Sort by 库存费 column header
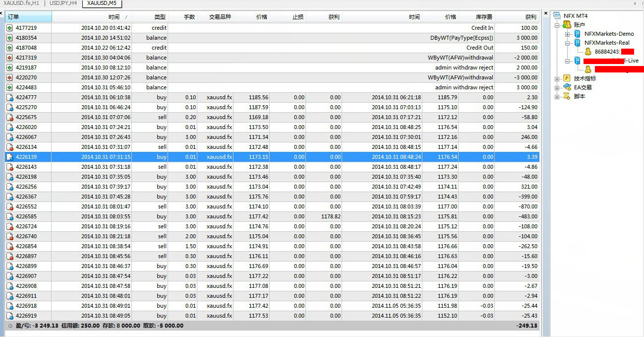The width and height of the screenshot is (644, 337). (x=476, y=17)
